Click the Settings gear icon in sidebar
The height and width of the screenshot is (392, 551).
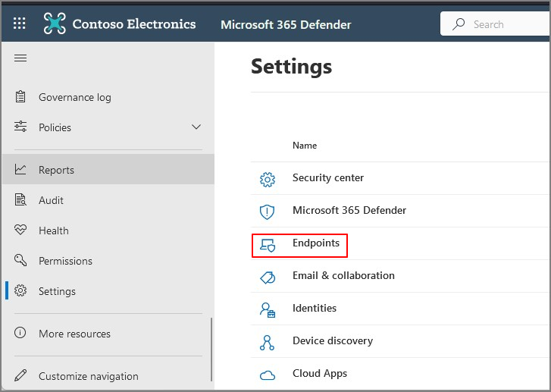tap(20, 290)
